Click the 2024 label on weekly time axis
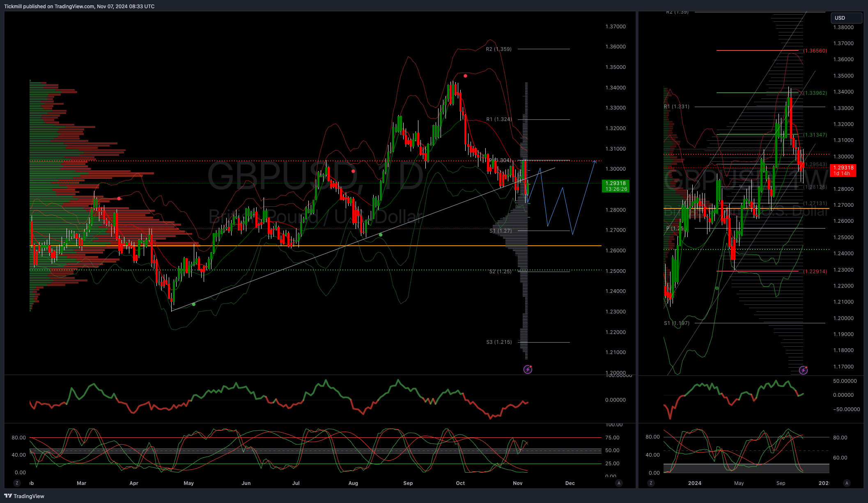Screen dimensions: 868x503 [x=695, y=483]
